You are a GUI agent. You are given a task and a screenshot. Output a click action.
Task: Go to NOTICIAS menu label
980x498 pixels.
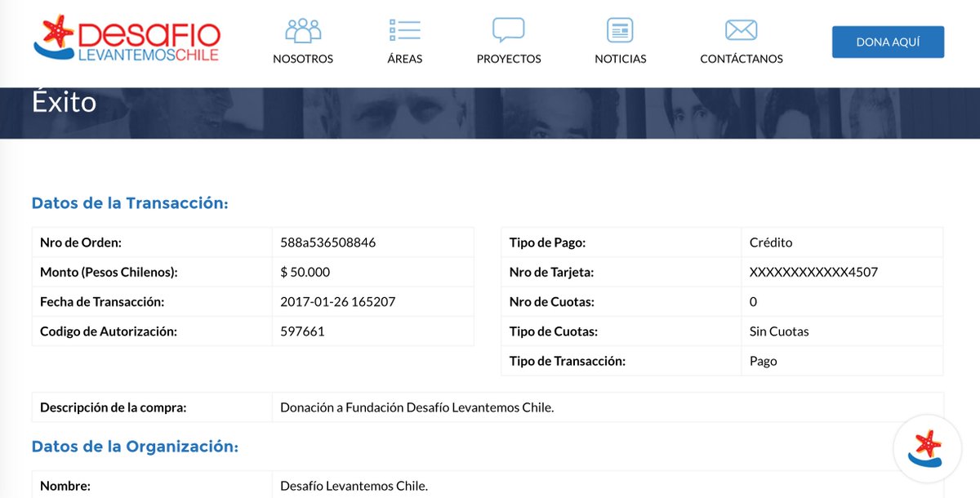(621, 59)
